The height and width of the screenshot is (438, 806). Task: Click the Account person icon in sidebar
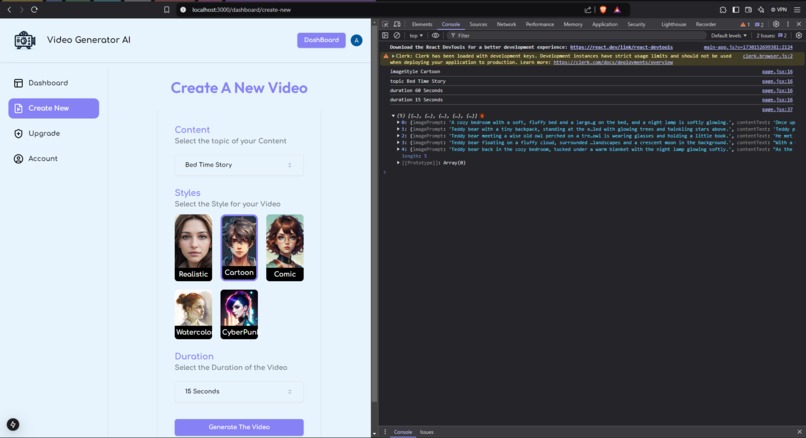[19, 158]
